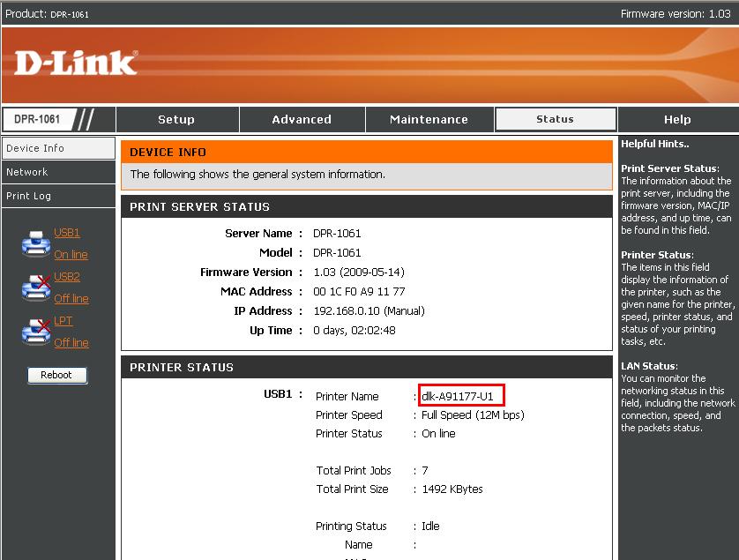Image resolution: width=739 pixels, height=560 pixels.
Task: Open the Network sidebar page
Action: pos(58,172)
